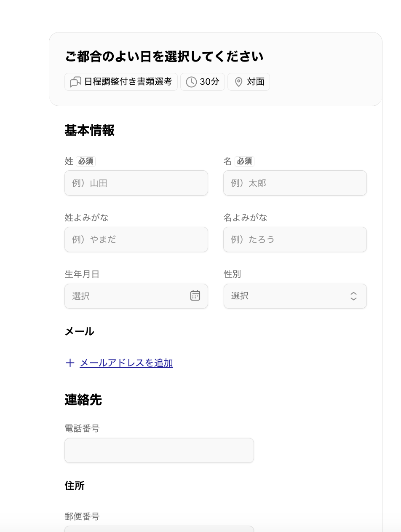Focus the 名よみがな input field
The image size is (401, 532).
295,239
